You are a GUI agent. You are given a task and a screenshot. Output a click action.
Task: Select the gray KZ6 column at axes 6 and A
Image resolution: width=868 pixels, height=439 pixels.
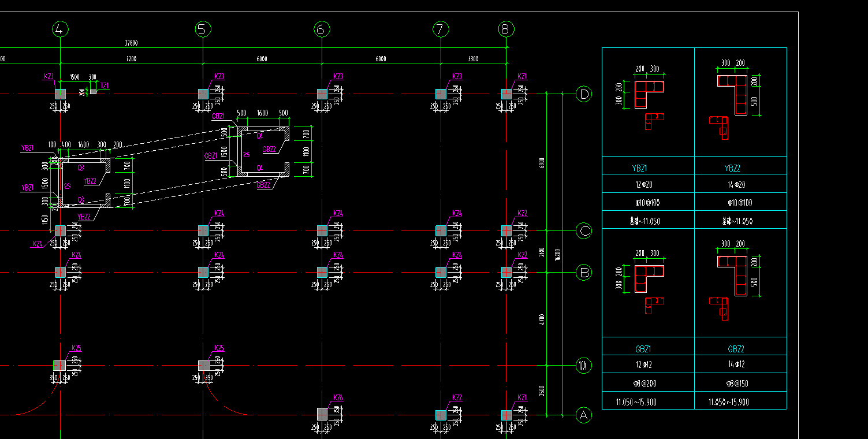322,414
